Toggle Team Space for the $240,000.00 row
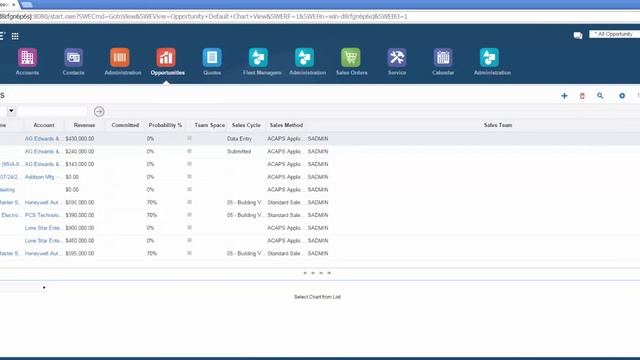The image size is (640, 360). (x=189, y=151)
